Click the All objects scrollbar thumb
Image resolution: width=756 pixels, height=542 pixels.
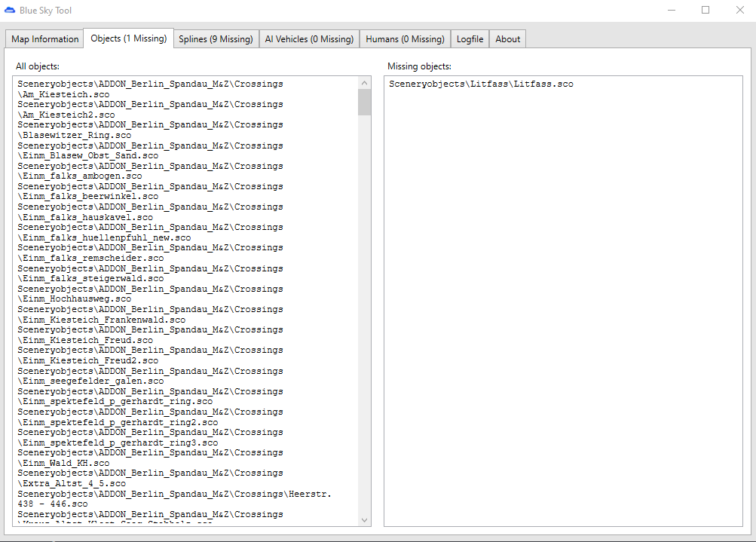[x=365, y=103]
